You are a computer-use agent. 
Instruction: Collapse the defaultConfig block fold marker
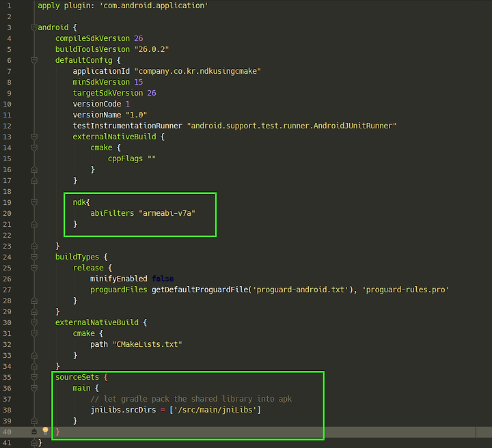34,60
